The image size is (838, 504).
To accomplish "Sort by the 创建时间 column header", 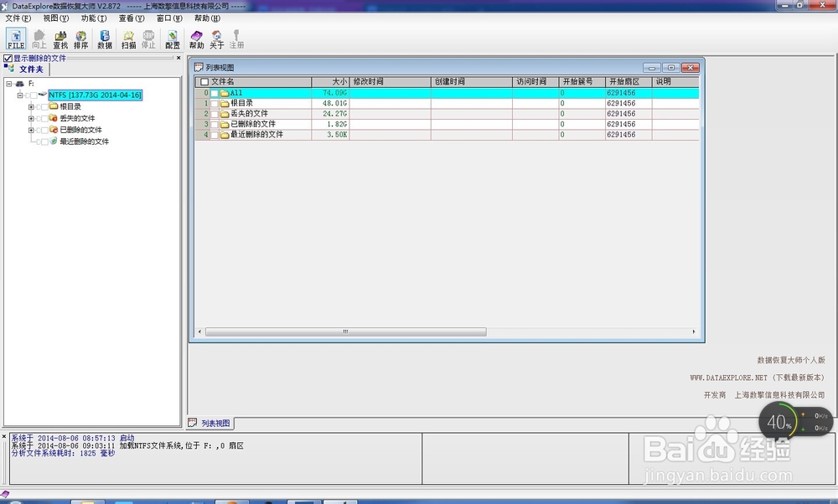I will pos(472,82).
